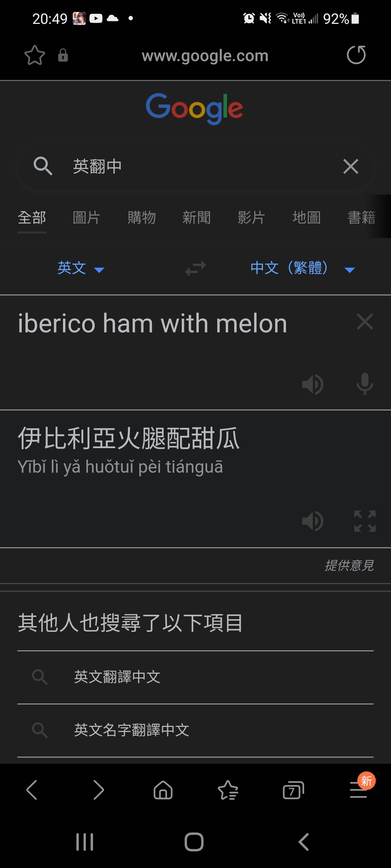Search suggestion 英文翻譯中文
391x868 pixels.
point(195,677)
